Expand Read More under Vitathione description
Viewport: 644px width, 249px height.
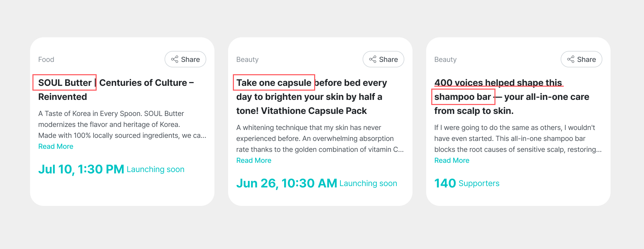[254, 160]
